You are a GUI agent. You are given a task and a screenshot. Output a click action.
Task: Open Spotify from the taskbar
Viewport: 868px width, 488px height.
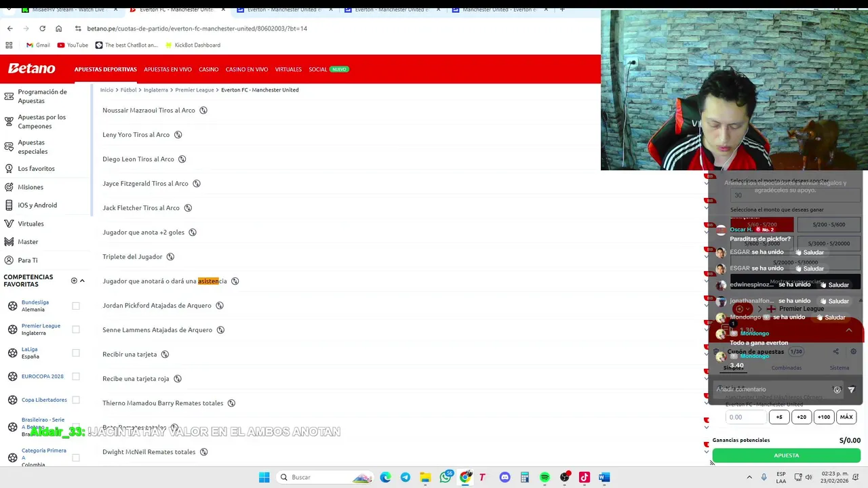pyautogui.click(x=545, y=477)
